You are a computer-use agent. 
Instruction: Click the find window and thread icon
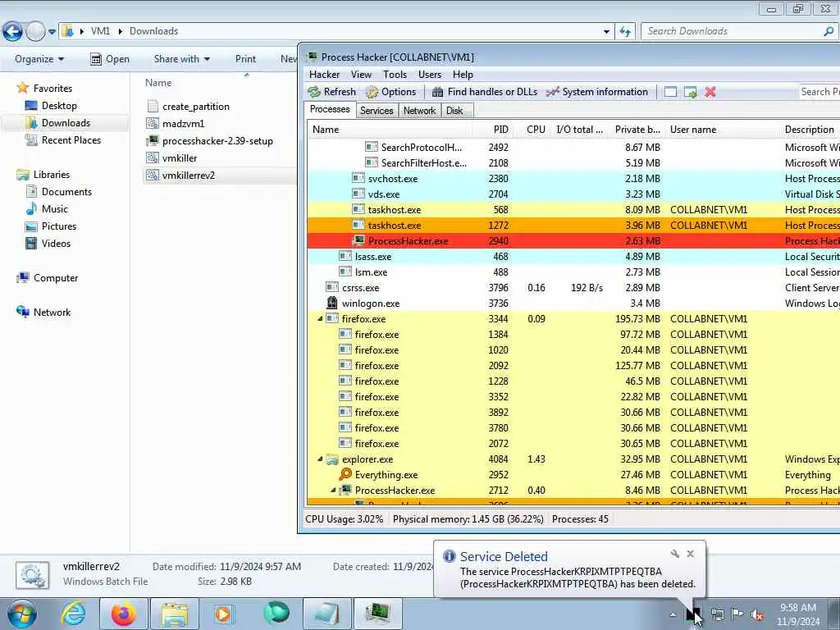(x=690, y=92)
